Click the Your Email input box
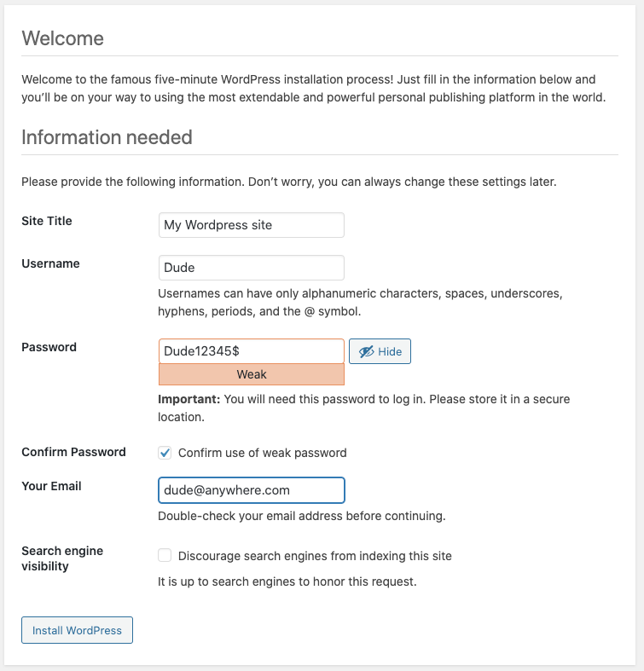Image resolution: width=644 pixels, height=671 pixels. pos(252,490)
